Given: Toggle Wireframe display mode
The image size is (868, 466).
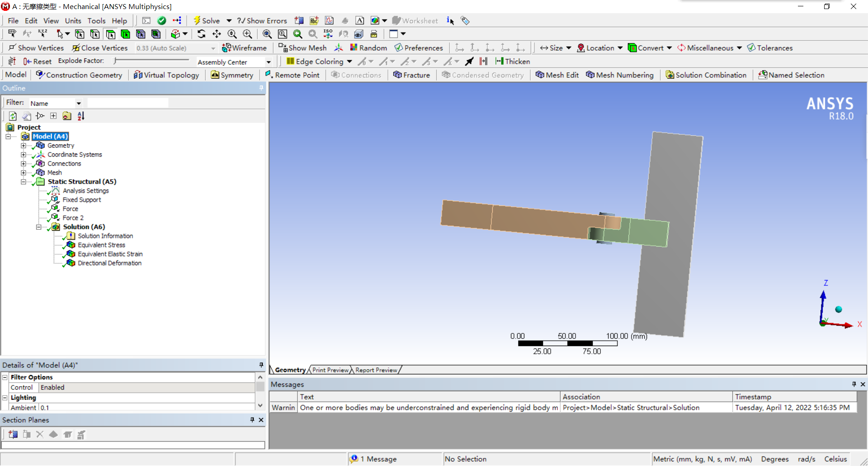Looking at the screenshot, I should click(x=245, y=48).
